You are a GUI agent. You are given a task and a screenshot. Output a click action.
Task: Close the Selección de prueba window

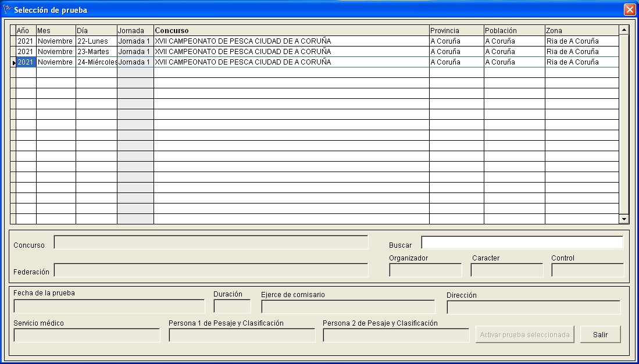(629, 9)
